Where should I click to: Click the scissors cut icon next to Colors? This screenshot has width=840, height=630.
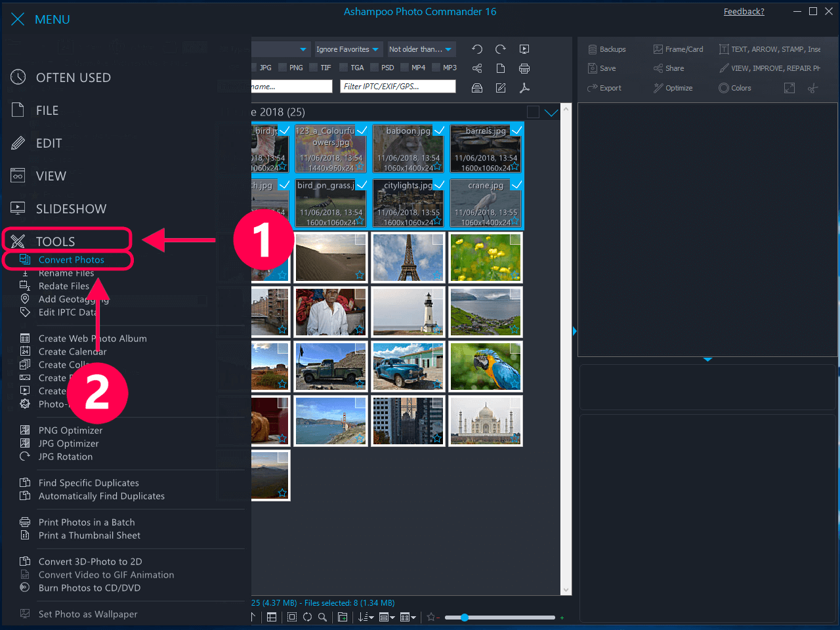813,88
